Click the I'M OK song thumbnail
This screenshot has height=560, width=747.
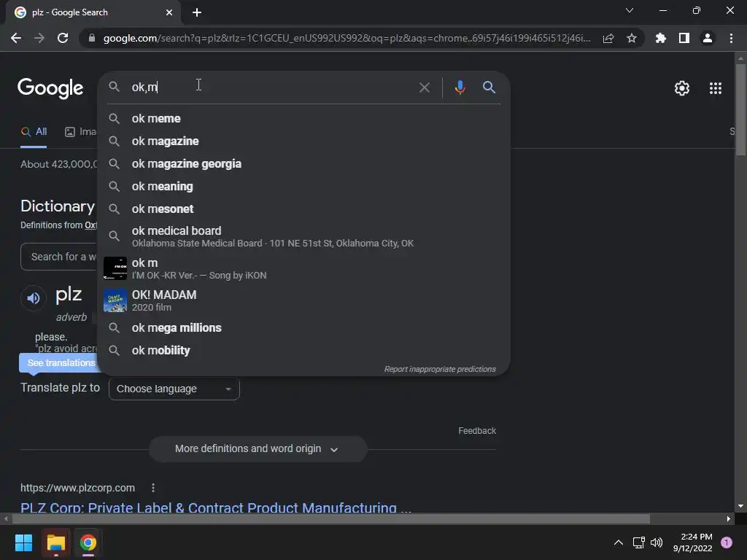point(115,268)
